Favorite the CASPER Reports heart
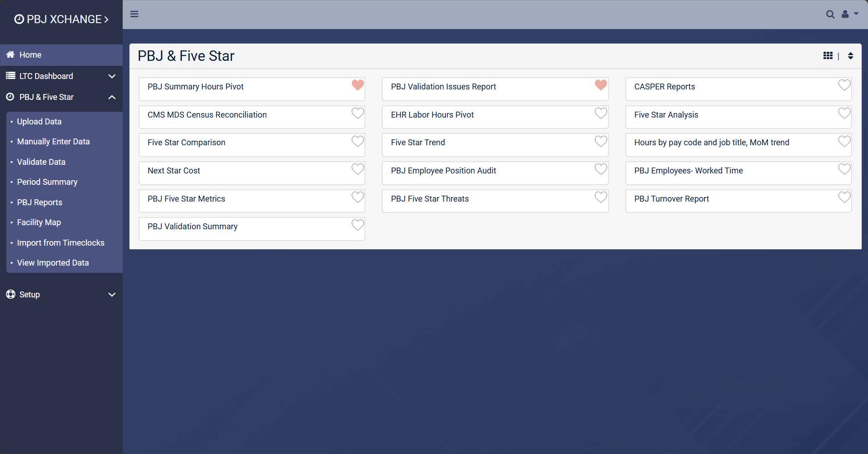The height and width of the screenshot is (454, 868). (x=844, y=85)
